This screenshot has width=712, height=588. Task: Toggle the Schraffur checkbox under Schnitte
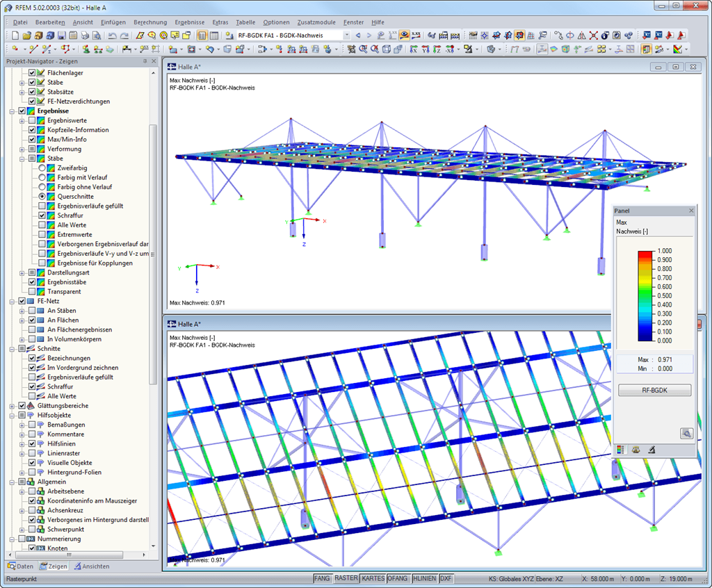coord(32,386)
